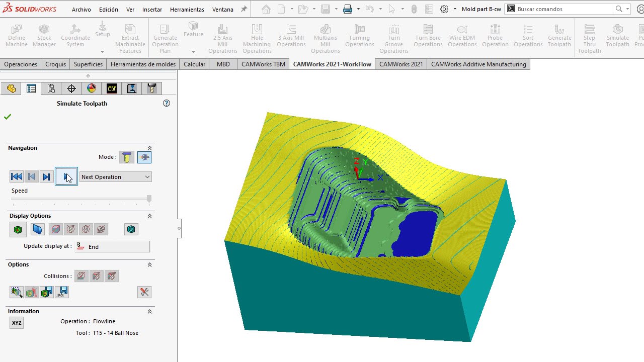Open the CAMWorks tools tree tab icon
Screen dimensions: 644x362
[152, 88]
